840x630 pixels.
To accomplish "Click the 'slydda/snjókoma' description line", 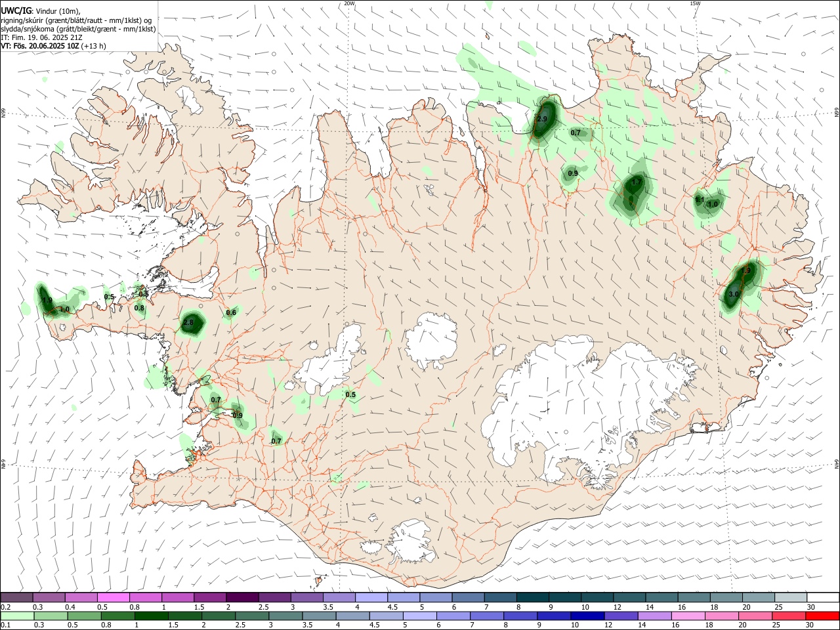I will 78,29.
